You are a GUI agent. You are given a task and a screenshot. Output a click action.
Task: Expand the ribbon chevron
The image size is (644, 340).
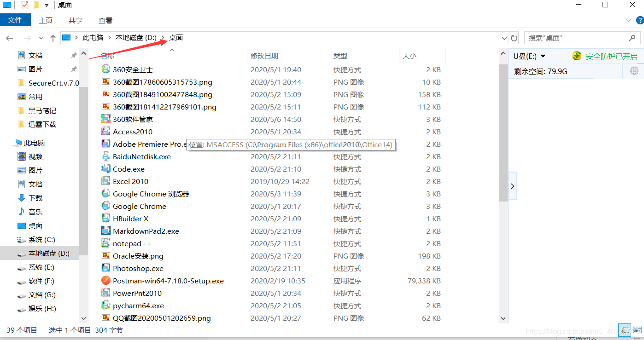tap(628, 20)
